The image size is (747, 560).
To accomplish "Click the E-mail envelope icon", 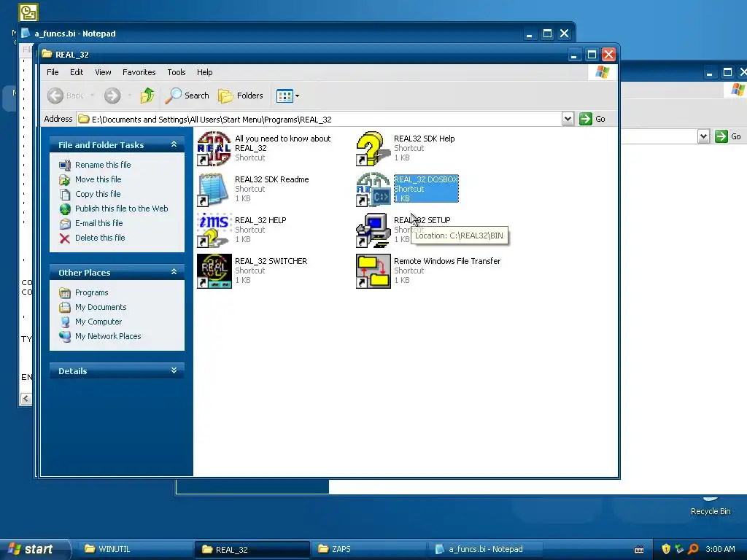I will 65,224.
